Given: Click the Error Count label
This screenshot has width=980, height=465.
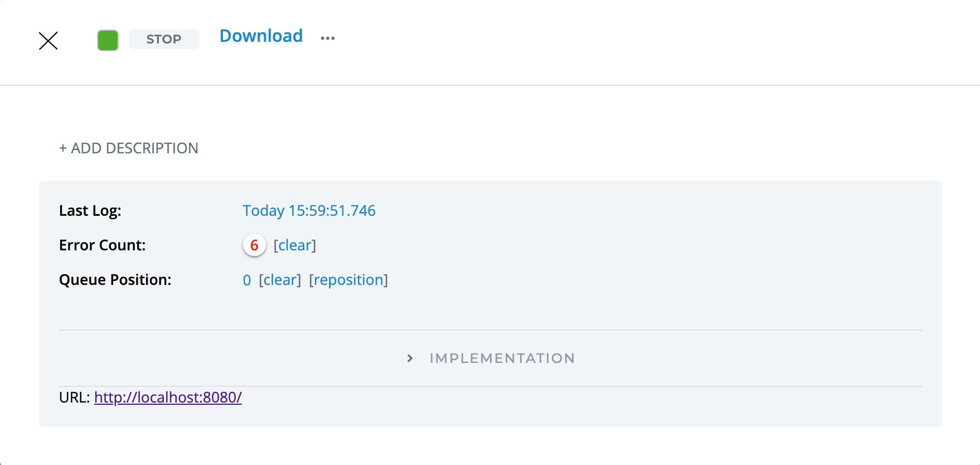Looking at the screenshot, I should (x=103, y=245).
